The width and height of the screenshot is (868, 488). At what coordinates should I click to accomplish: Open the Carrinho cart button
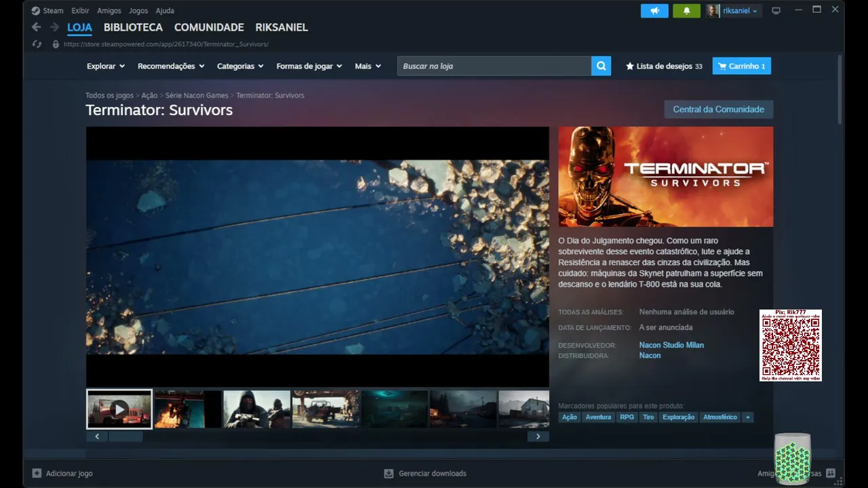(742, 66)
